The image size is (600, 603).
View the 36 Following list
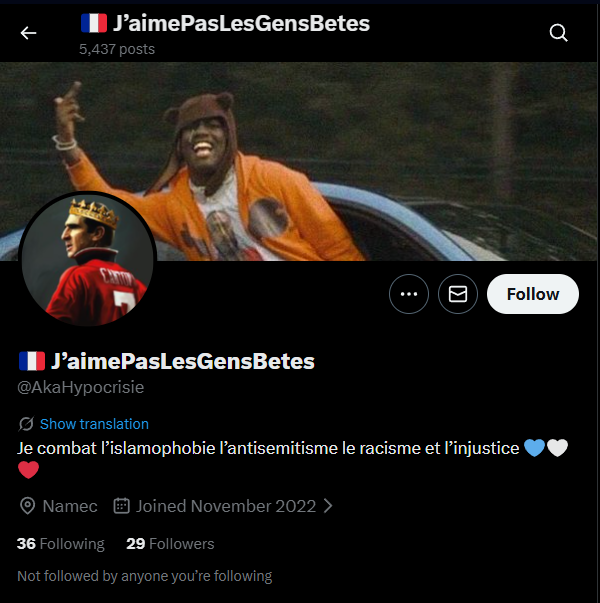(61, 544)
